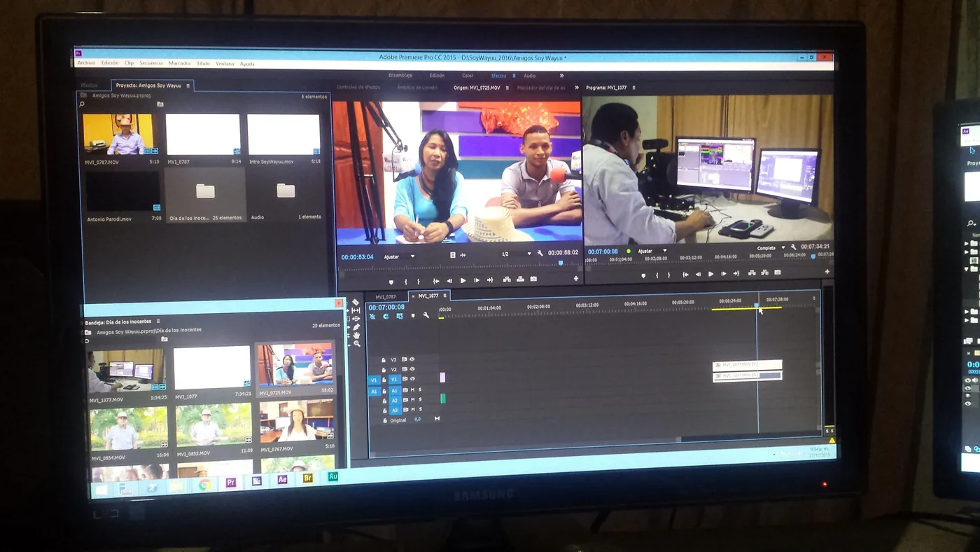The width and height of the screenshot is (980, 552).
Task: Open the Archivo menu
Action: point(86,63)
